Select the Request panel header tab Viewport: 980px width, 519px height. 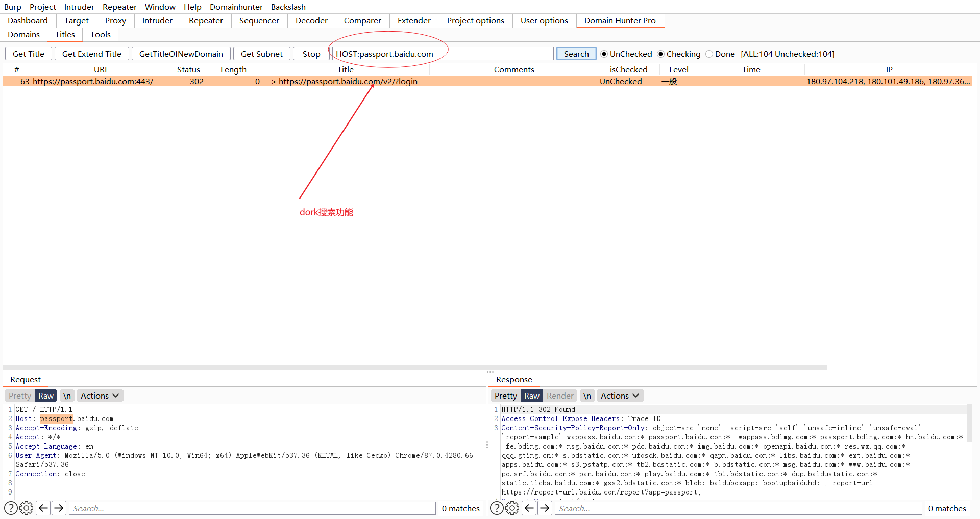tap(26, 379)
